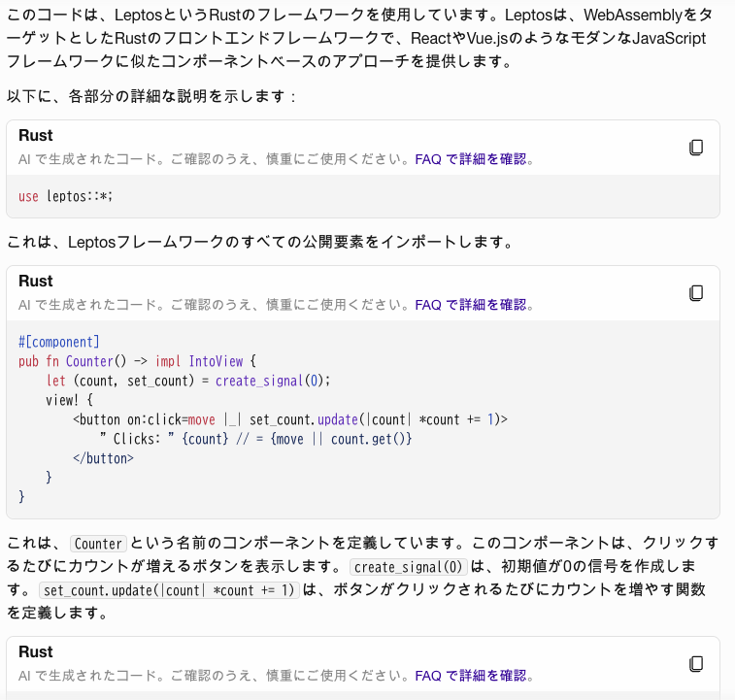Click inline code 'create_signal(0)' in explanation
Viewport: 735px width, 700px height.
pyautogui.click(x=409, y=567)
